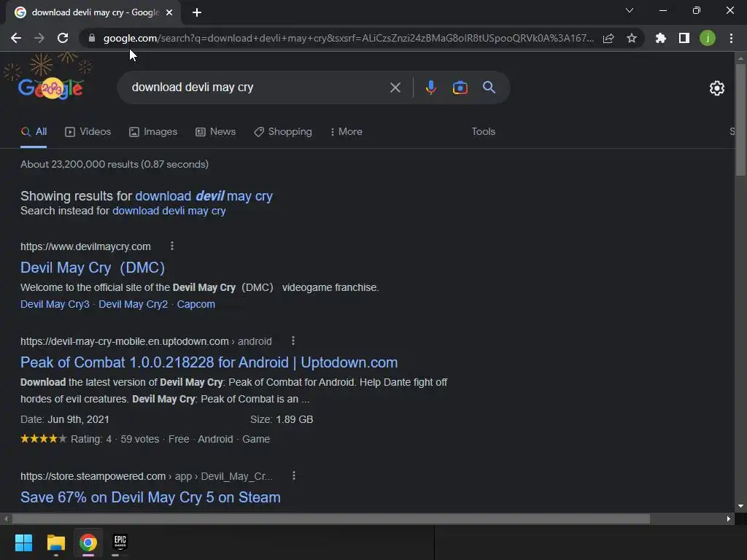
Task: Open options menu for uptodown.com result
Action: coord(293,341)
